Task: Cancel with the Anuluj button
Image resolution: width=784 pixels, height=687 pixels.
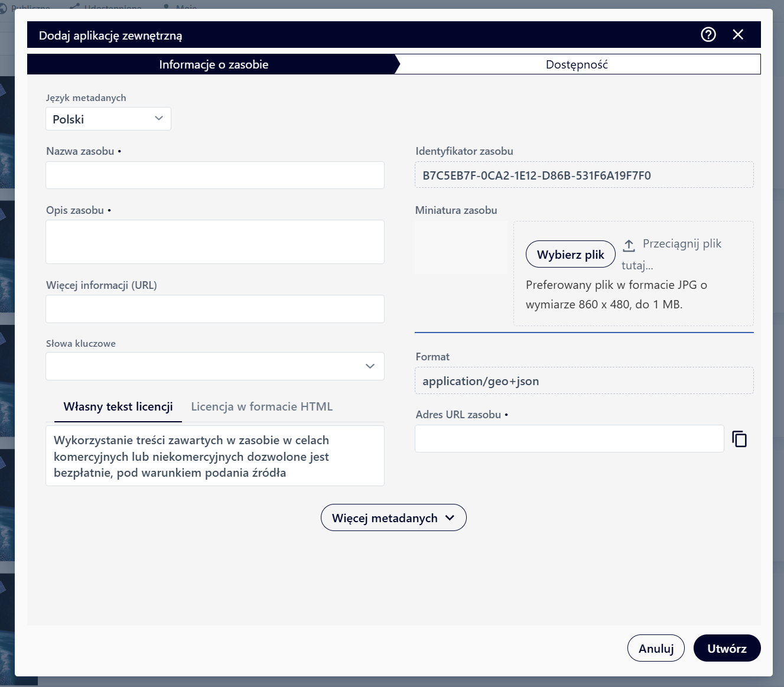Action: (656, 648)
